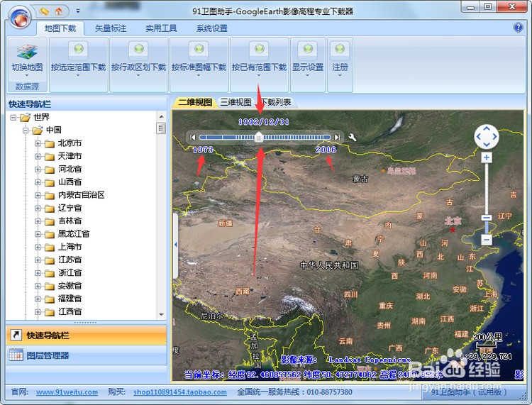532x405 pixels.
Task: Switch to the 矢量标注 ribbon tab
Action: click(x=111, y=28)
